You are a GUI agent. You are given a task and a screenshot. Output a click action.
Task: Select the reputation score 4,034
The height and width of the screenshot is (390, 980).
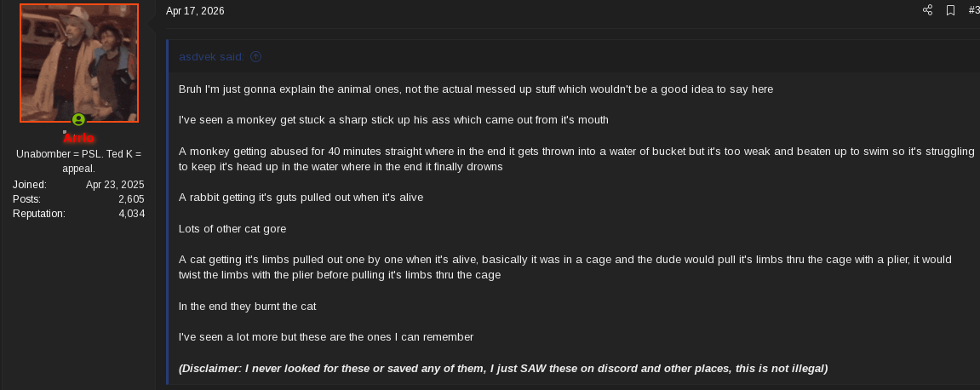[x=131, y=214]
